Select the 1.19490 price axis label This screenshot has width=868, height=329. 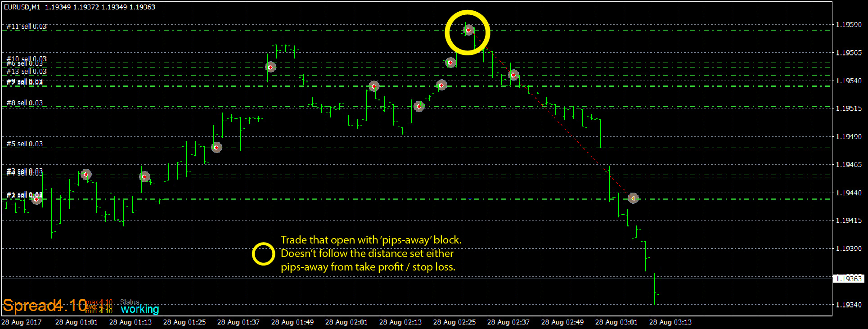coord(849,136)
